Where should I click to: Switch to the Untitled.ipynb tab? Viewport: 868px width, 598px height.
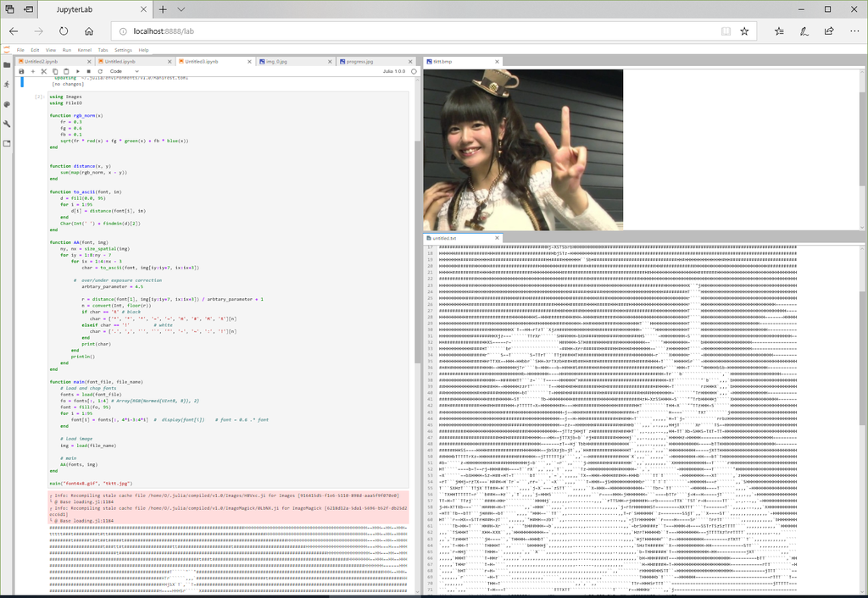[134, 61]
